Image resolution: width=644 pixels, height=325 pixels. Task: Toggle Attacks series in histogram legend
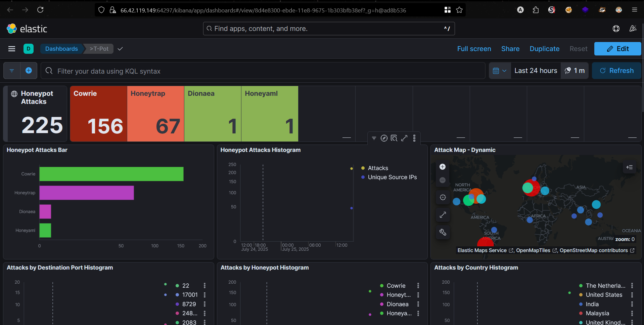378,168
